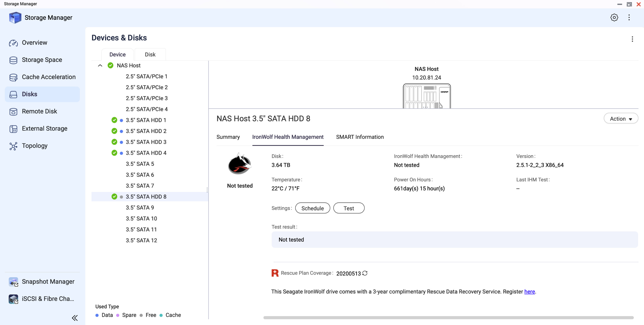Open Cache Acceleration in the sidebar
This screenshot has height=325, width=644.
[43, 77]
